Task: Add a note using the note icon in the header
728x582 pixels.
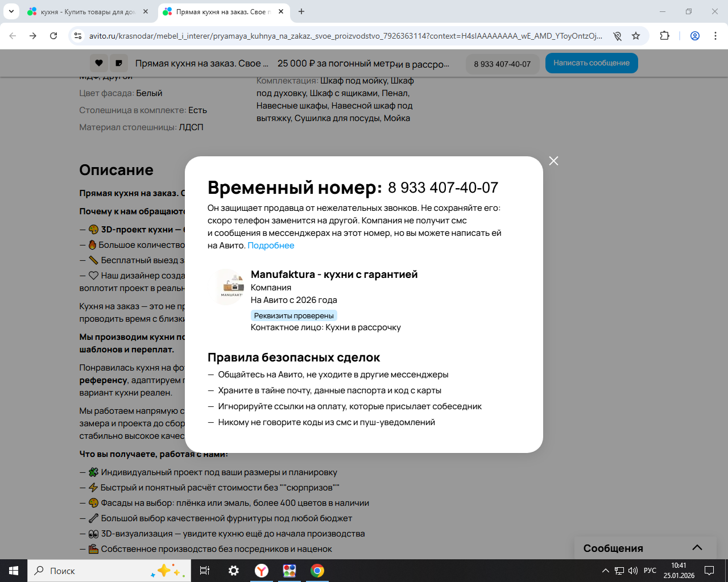Action: [x=119, y=63]
